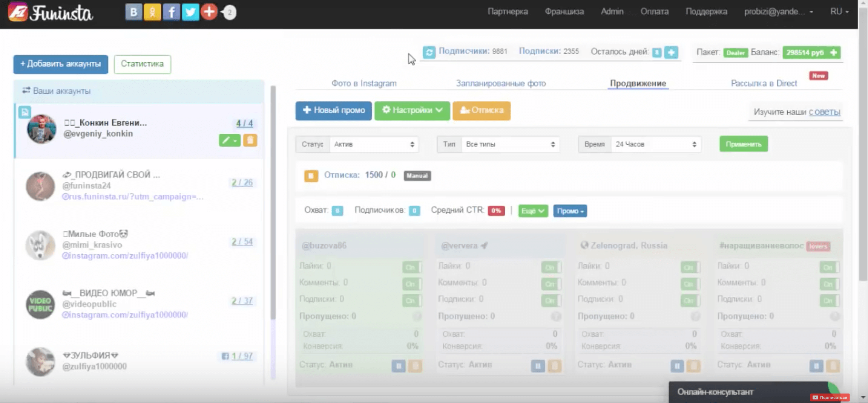
Task: Refresh subscribers count with refresh icon
Action: [x=429, y=52]
